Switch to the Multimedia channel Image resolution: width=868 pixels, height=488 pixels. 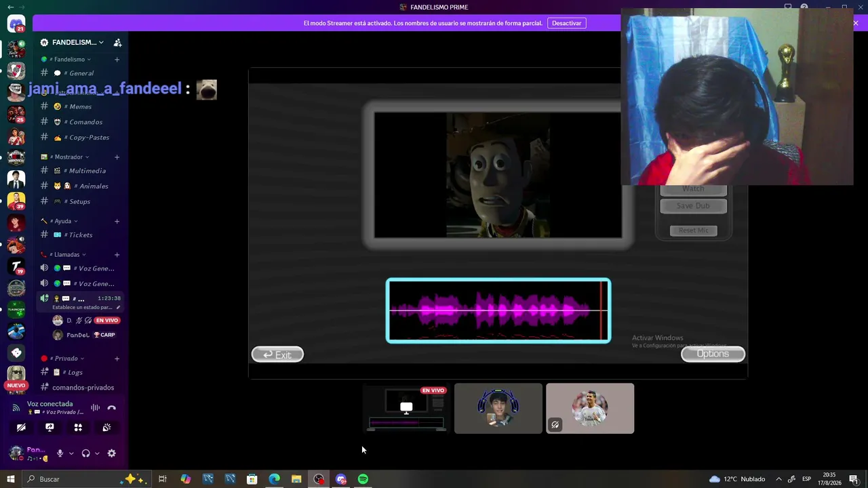coord(80,171)
